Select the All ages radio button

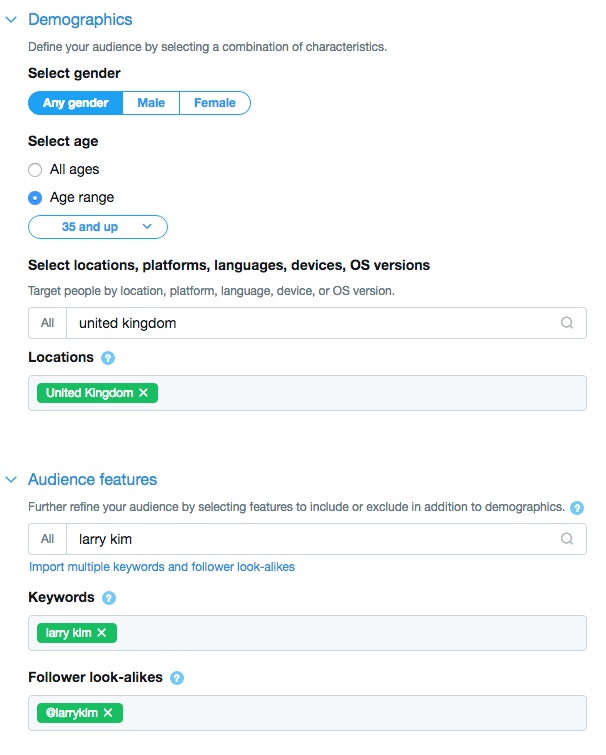coord(35,170)
